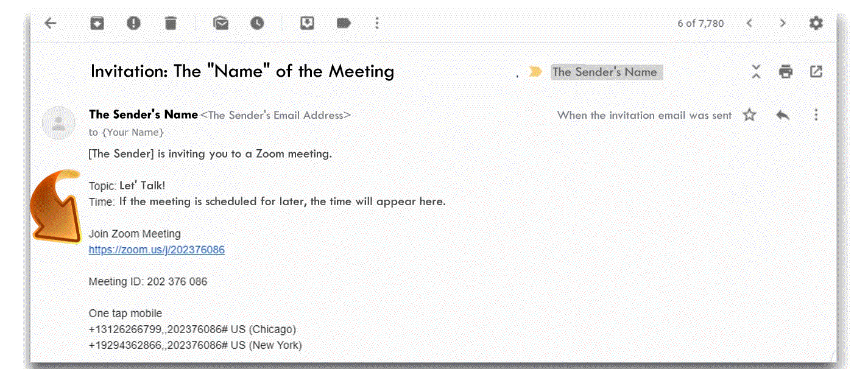Open email in new window
The width and height of the screenshot is (868, 369).
pyautogui.click(x=816, y=71)
